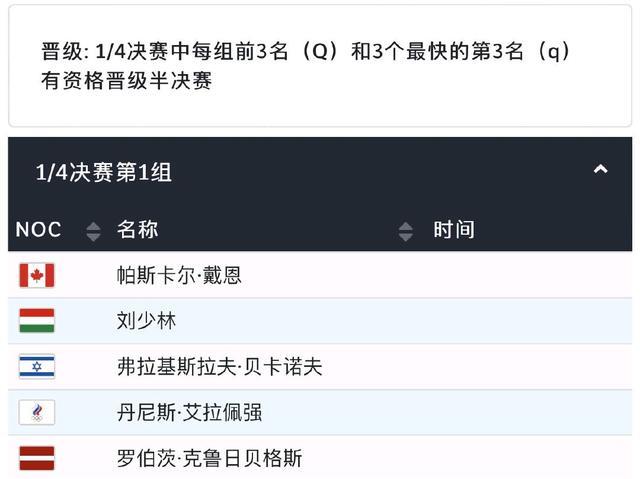Click the Israel flag icon
The image size is (640, 479).
(37, 366)
